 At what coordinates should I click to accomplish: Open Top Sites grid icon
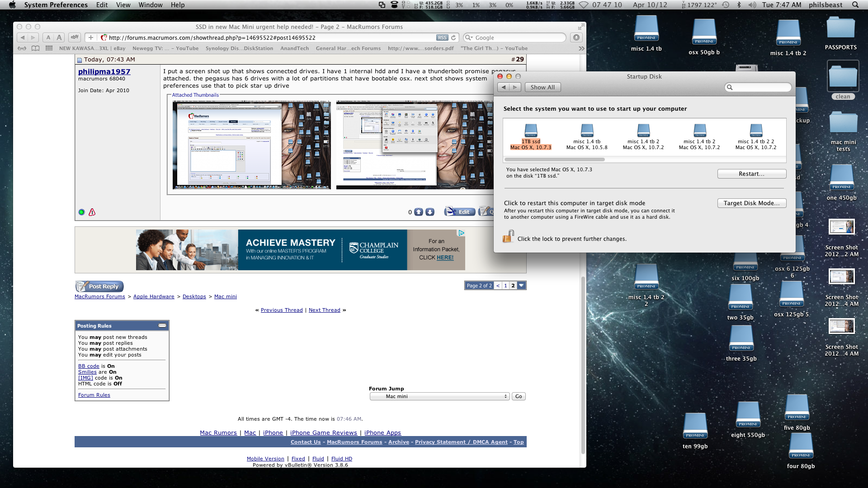coord(49,48)
